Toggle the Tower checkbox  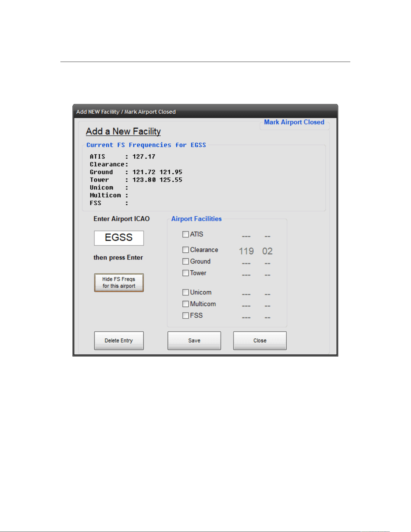(x=185, y=273)
